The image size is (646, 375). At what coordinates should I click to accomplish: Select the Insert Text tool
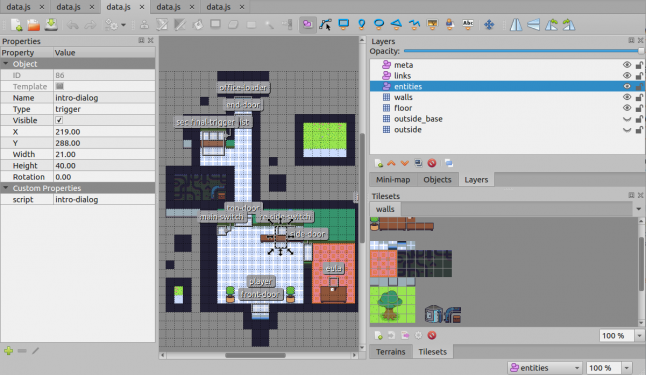(x=468, y=25)
